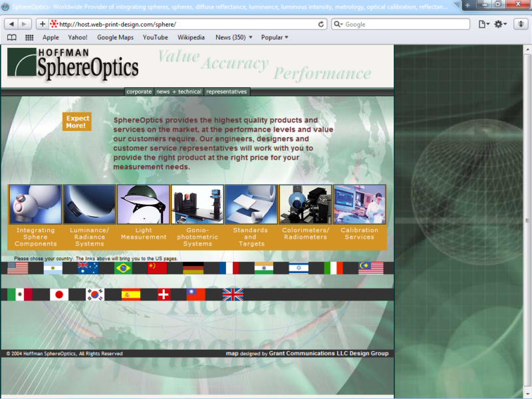The height and width of the screenshot is (399, 532).
Task: Open the Standards and Targets thumbnail
Action: 251,205
